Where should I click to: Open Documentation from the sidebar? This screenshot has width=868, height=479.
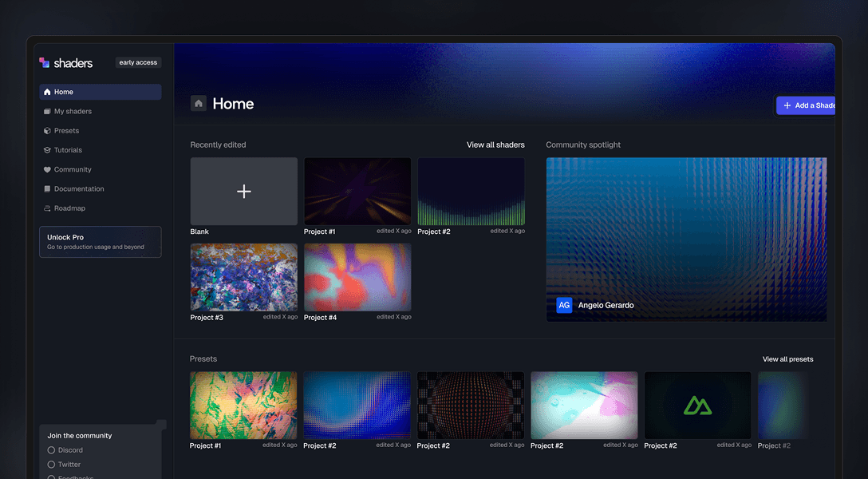(x=101, y=189)
